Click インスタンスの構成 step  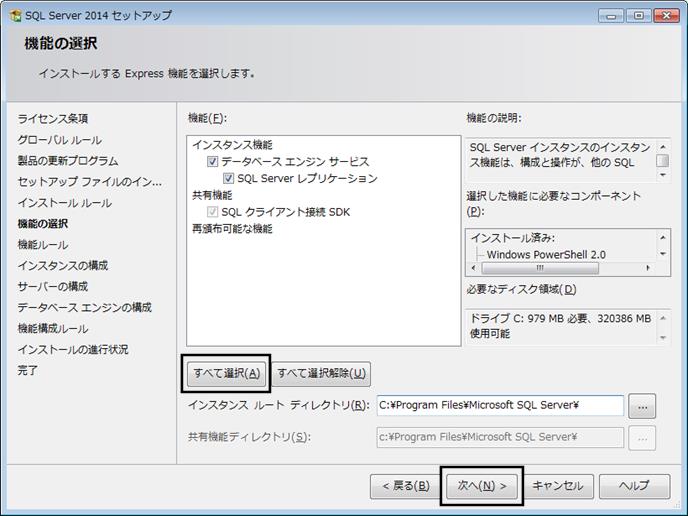(x=63, y=265)
